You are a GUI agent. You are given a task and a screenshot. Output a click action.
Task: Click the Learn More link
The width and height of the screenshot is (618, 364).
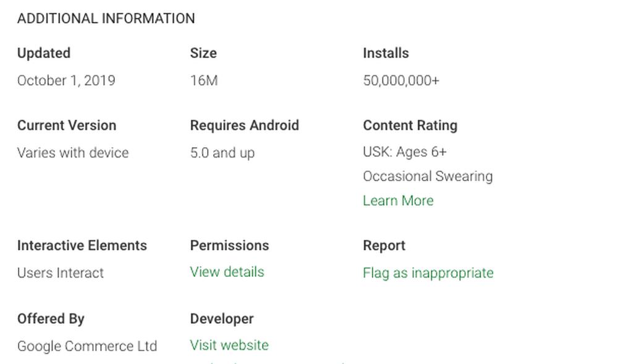[x=398, y=201]
